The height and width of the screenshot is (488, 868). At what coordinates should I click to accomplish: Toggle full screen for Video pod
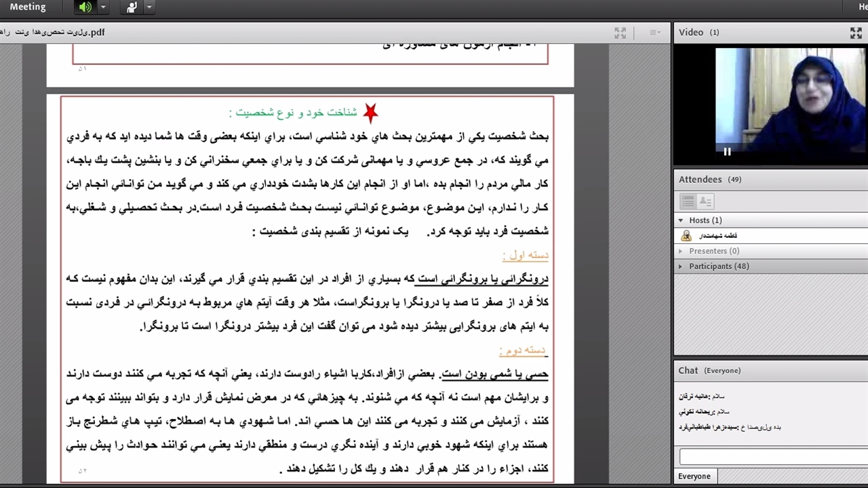coord(856,33)
